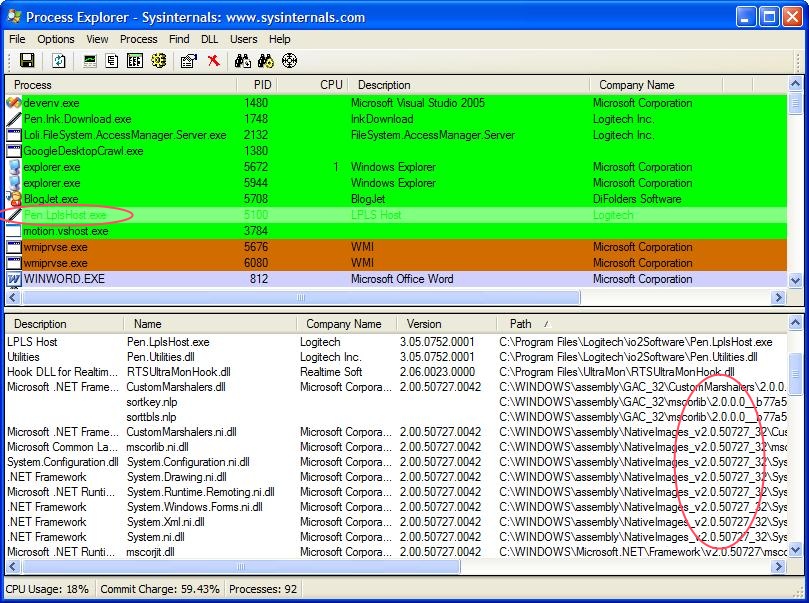Open the View menu
809x603 pixels.
click(x=97, y=39)
